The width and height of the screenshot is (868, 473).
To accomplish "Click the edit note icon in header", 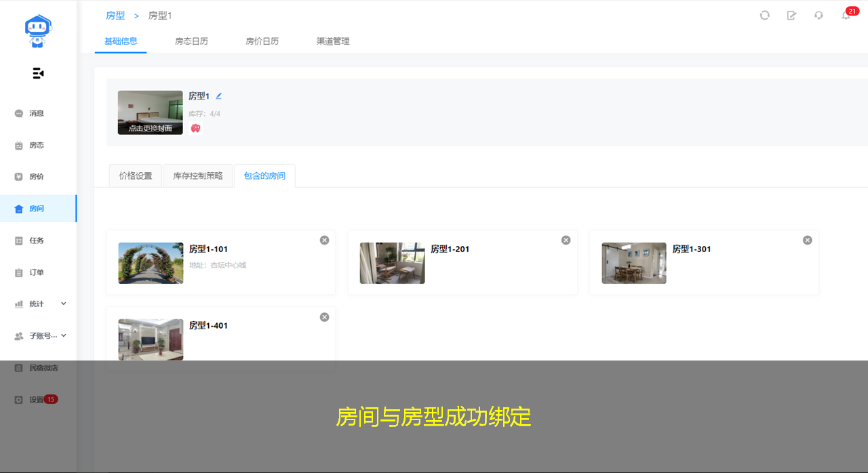I will pyautogui.click(x=791, y=15).
